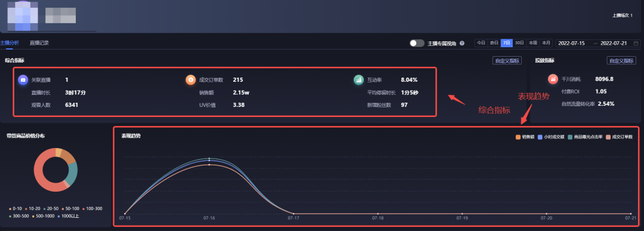Open the calendar icon in date range
This screenshot has height=231, width=644.
[x=636, y=43]
